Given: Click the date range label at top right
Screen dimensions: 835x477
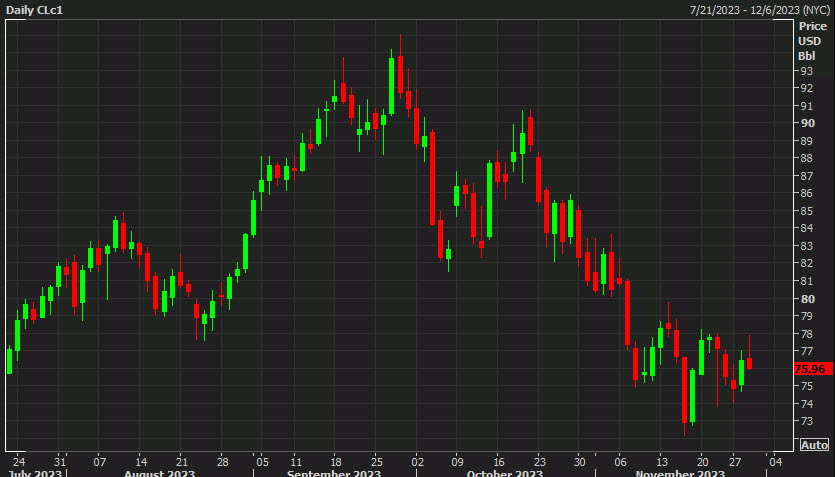Looking at the screenshot, I should pyautogui.click(x=758, y=9).
